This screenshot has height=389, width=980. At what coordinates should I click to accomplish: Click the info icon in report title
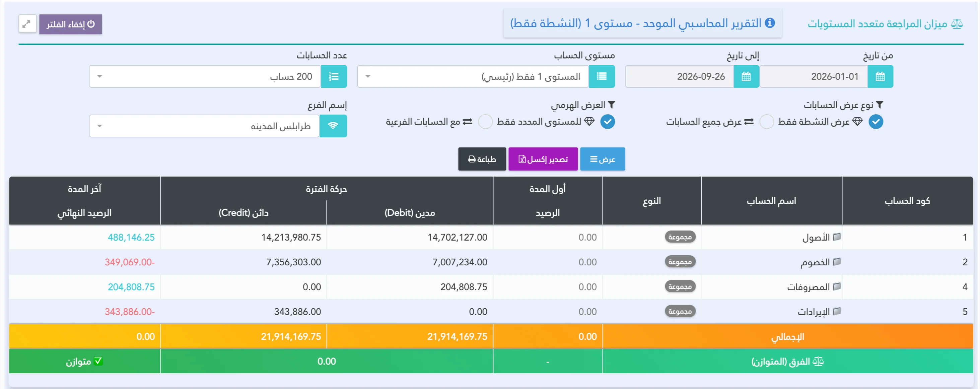(x=770, y=23)
